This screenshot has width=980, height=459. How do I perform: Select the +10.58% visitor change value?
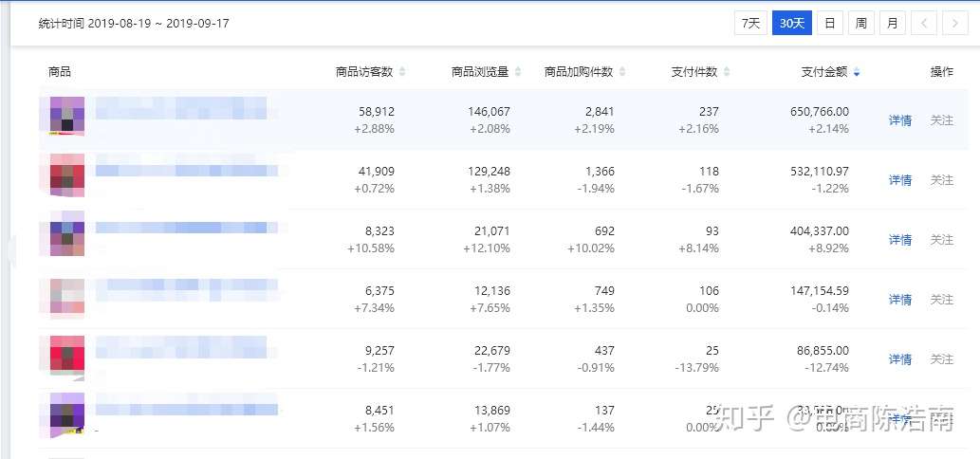[x=371, y=248]
